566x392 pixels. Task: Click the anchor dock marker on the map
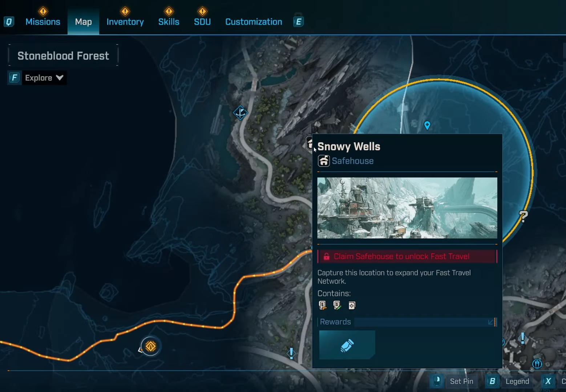tap(240, 113)
